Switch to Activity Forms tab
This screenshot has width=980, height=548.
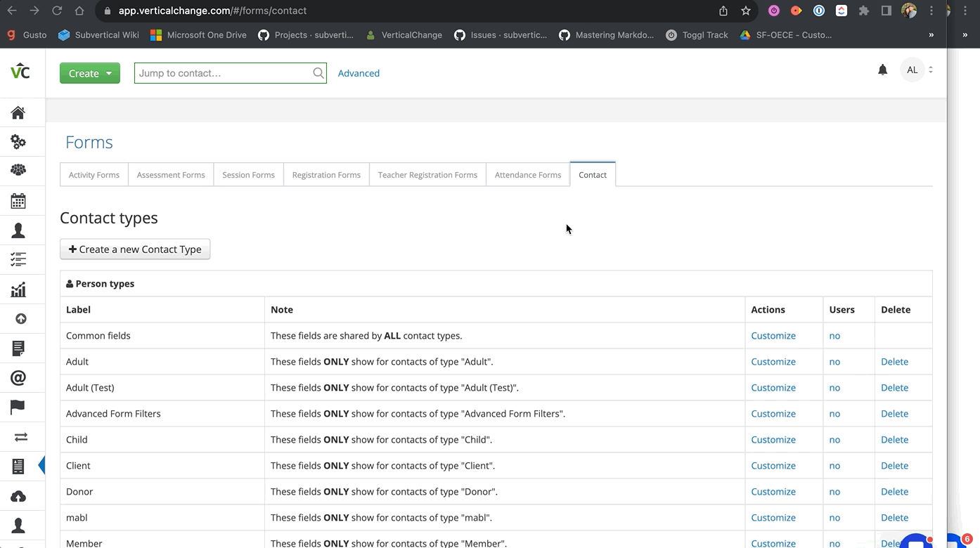point(94,175)
